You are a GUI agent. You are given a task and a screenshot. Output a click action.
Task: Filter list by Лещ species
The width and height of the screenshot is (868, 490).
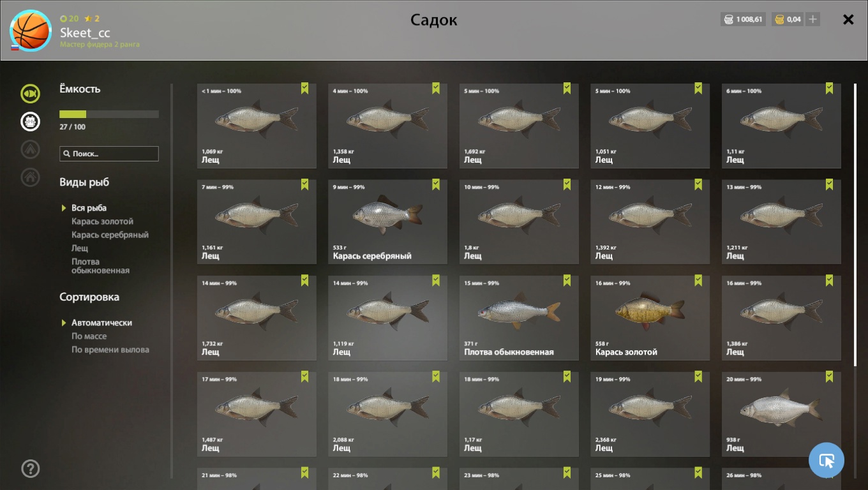(x=79, y=248)
